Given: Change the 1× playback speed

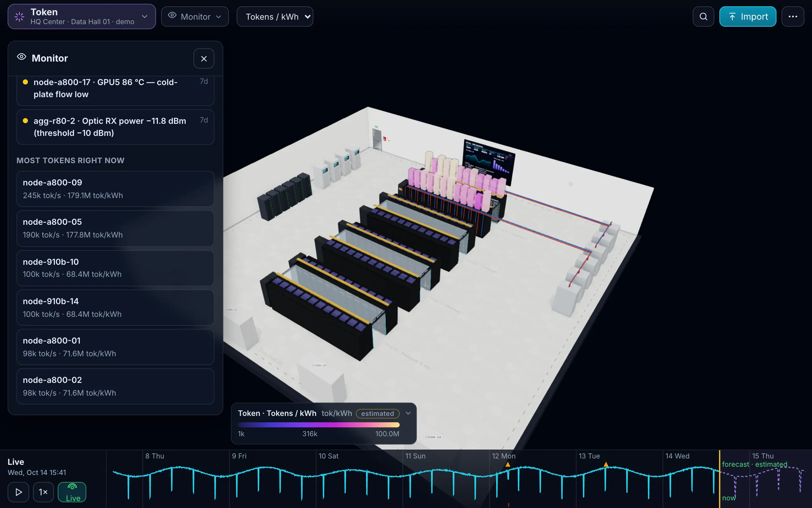Looking at the screenshot, I should pos(43,492).
